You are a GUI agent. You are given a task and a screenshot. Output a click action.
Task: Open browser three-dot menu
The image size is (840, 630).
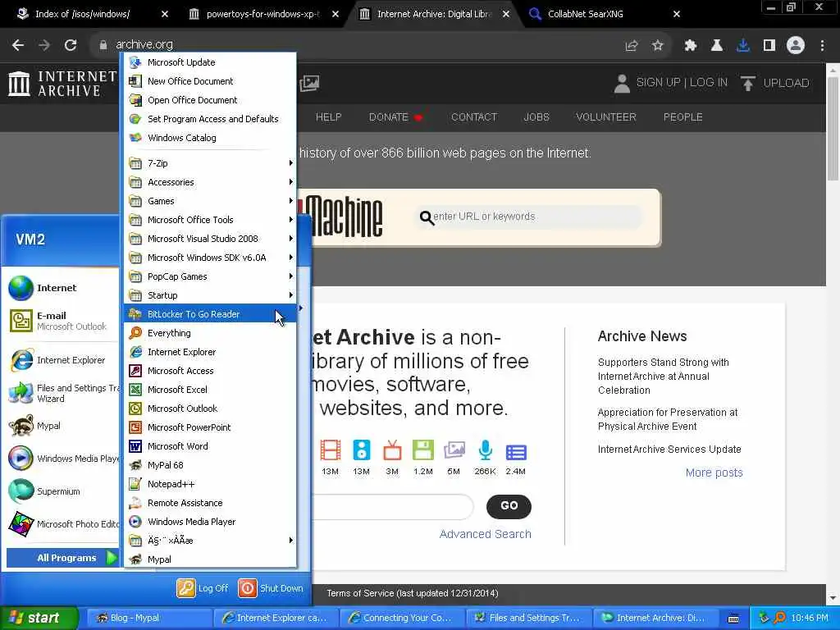pyautogui.click(x=822, y=46)
